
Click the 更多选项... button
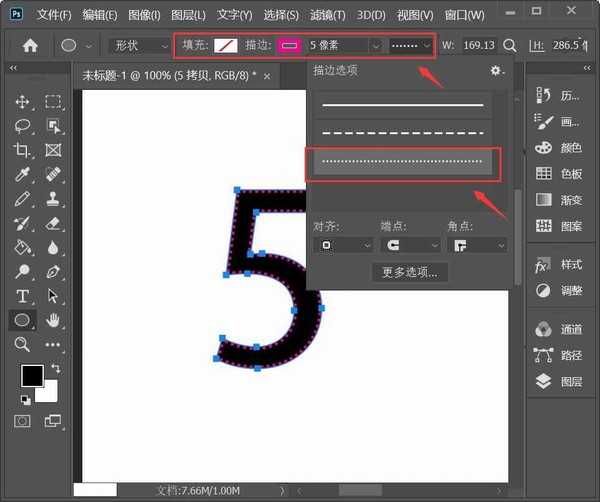pos(410,272)
